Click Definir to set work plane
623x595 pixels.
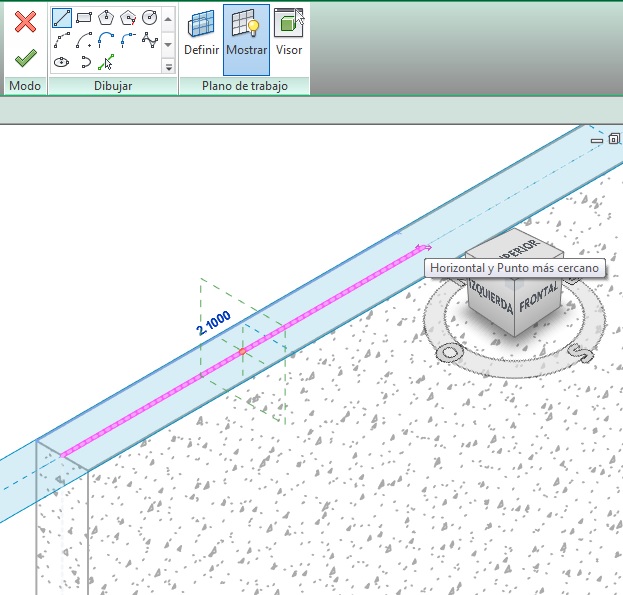[x=201, y=38]
